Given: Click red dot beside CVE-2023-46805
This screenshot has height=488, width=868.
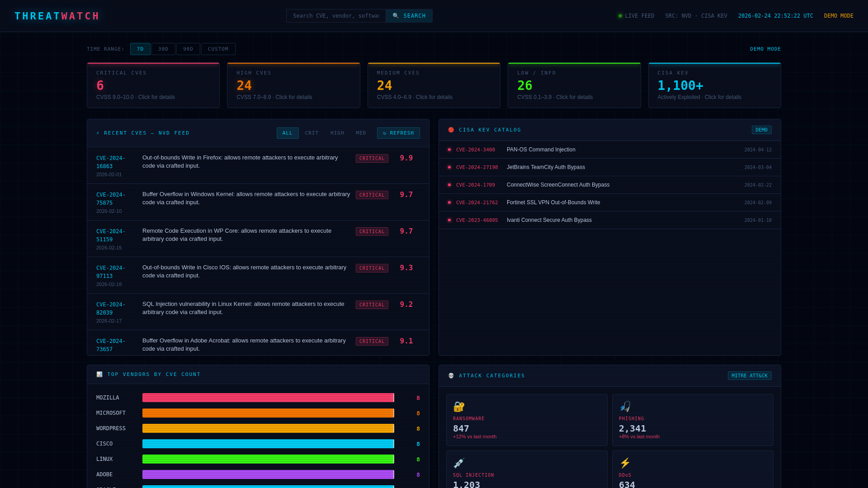Looking at the screenshot, I should [x=449, y=220].
